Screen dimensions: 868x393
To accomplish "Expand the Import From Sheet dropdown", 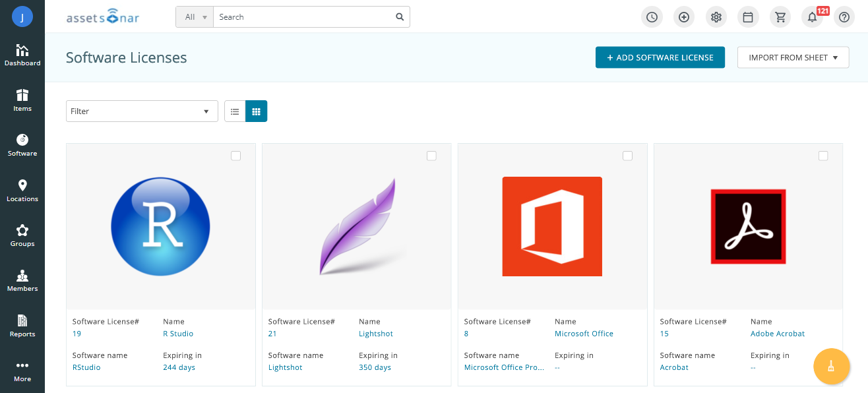I will [x=793, y=57].
